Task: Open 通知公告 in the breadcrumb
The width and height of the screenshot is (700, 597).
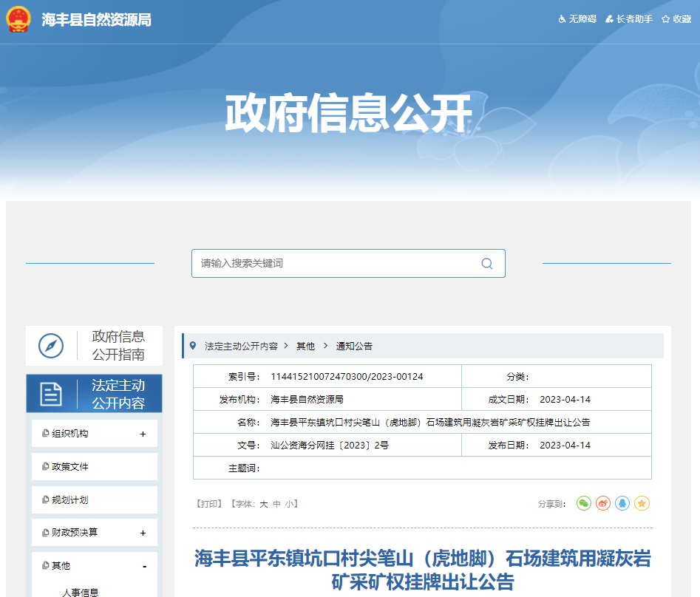Action: pyautogui.click(x=353, y=346)
